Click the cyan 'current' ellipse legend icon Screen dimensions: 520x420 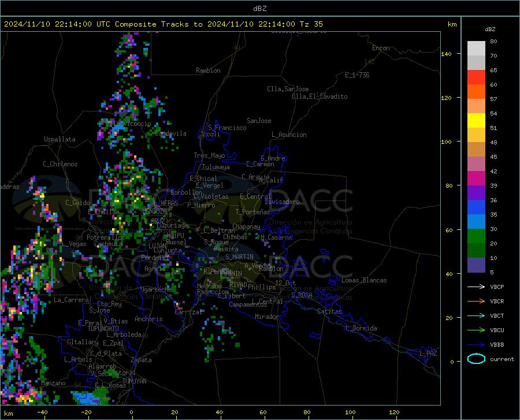click(x=476, y=359)
